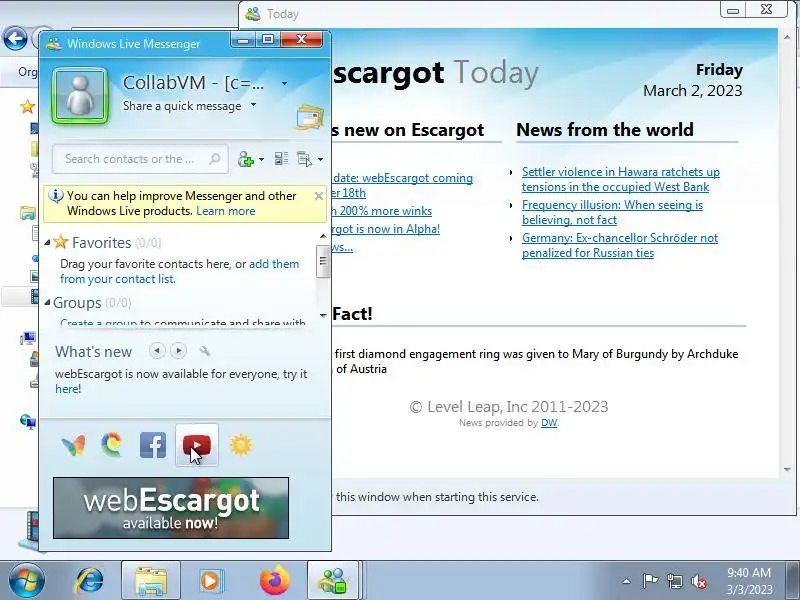Viewport: 800px width, 600px height.
Task: Maximize the Windows Live Messenger window
Action: pos(268,39)
